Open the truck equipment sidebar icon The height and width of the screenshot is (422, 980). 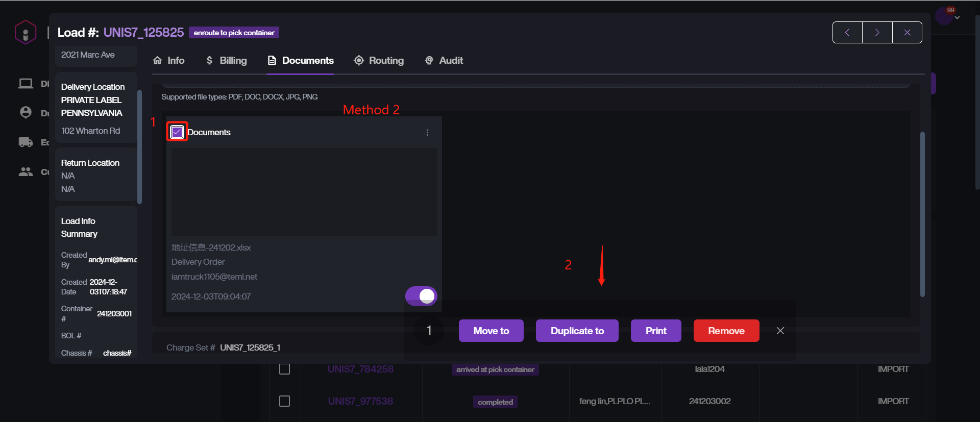pos(26,142)
